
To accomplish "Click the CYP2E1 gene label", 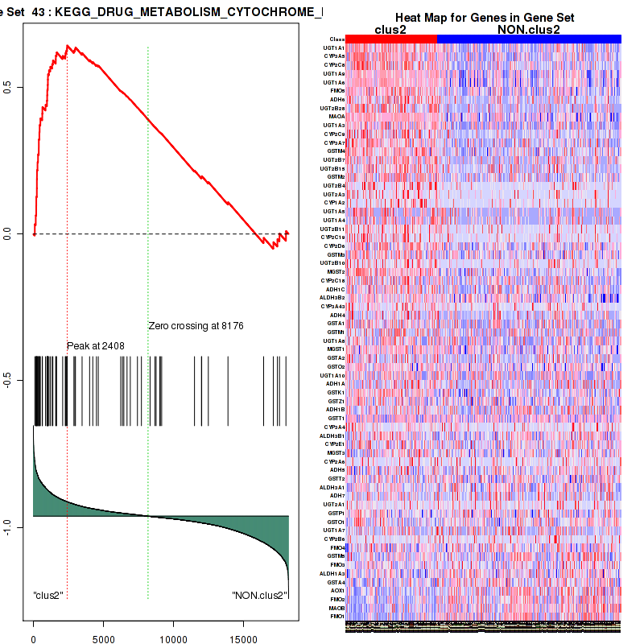I will pos(336,444).
